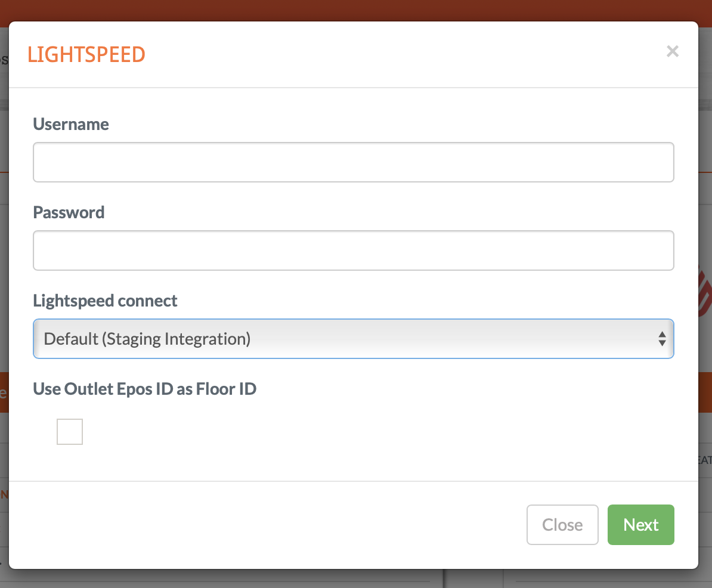The width and height of the screenshot is (712, 588).
Task: Click the LIGHTSPEED heading
Action: point(86,54)
